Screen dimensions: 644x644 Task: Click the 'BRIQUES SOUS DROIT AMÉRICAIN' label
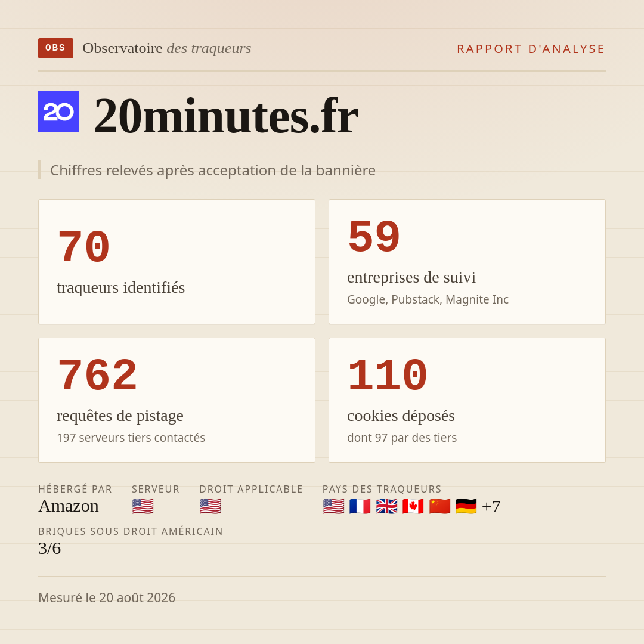(131, 531)
